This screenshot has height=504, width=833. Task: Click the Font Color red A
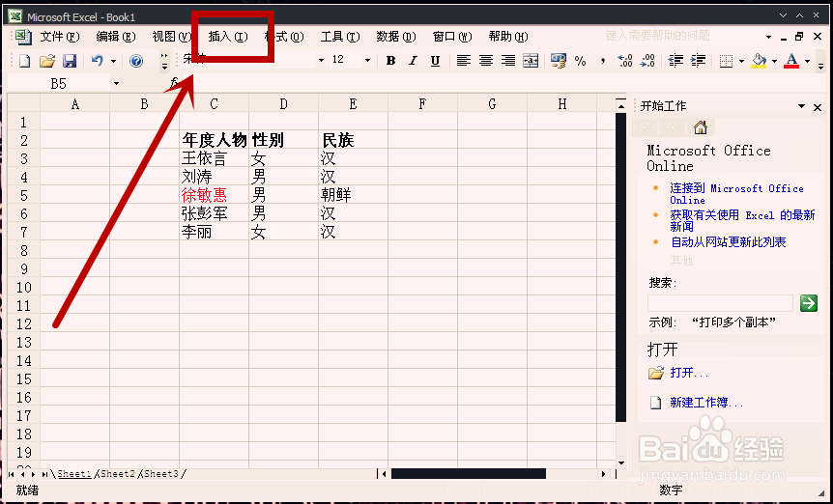791,61
